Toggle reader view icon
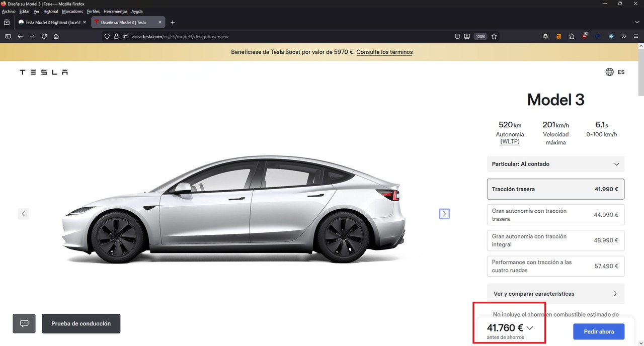Screen dimensions: 644x346 tap(457, 36)
